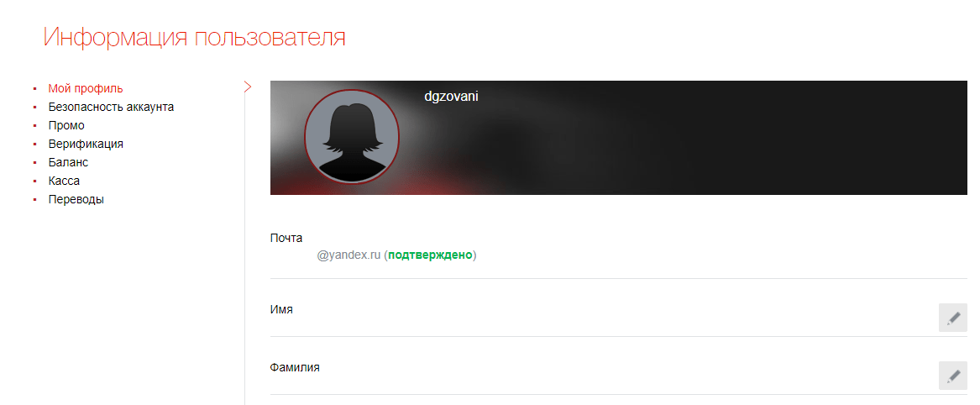Click the Информация пользователя heading

194,38
